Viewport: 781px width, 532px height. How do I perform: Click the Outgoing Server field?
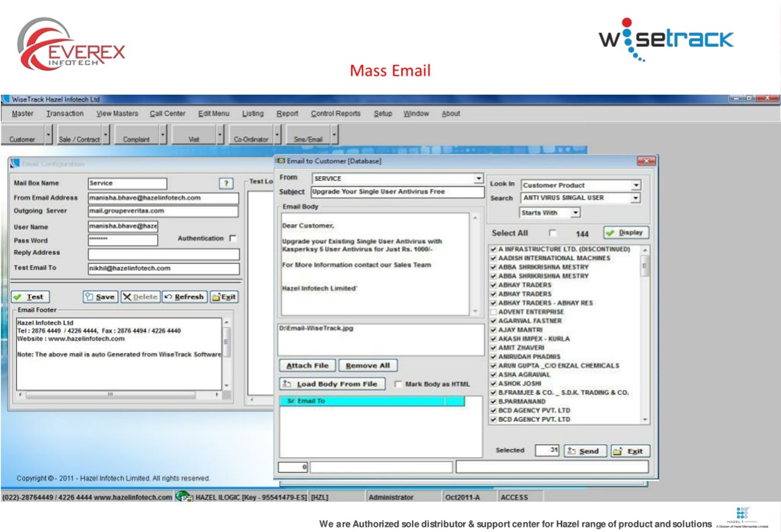coord(163,211)
